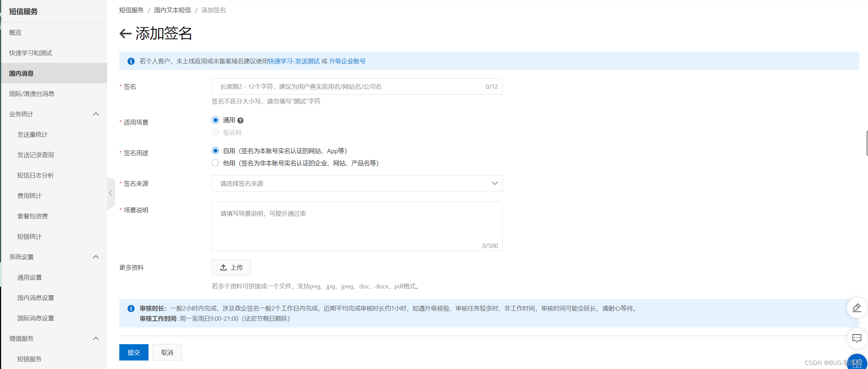Viewport: 868px width, 369px height.
Task: Click the 签名 name input field
Action: 350,87
